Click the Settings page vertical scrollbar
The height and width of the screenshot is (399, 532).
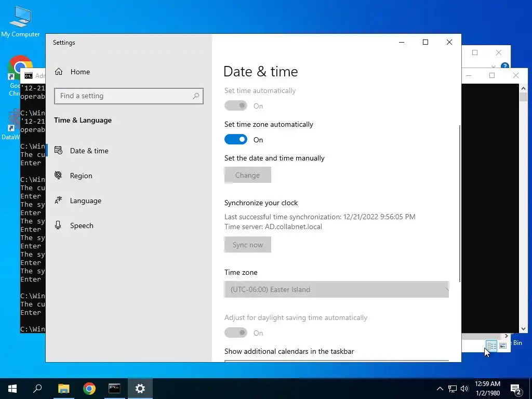pos(460,204)
